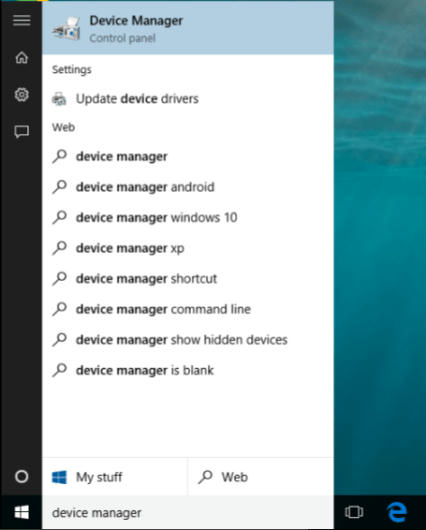Viewport: 426px width, 530px height.
Task: Select device manager shortcut suggestion
Action: tap(188, 279)
